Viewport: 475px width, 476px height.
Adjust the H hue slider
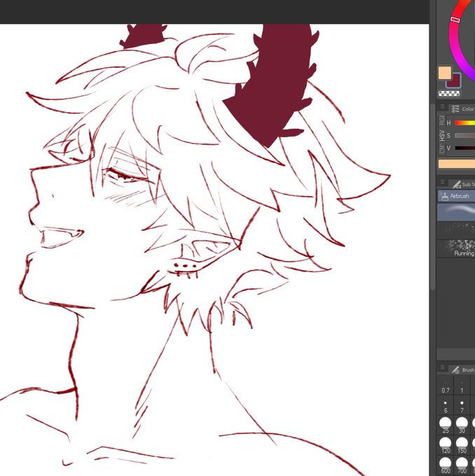(464, 122)
